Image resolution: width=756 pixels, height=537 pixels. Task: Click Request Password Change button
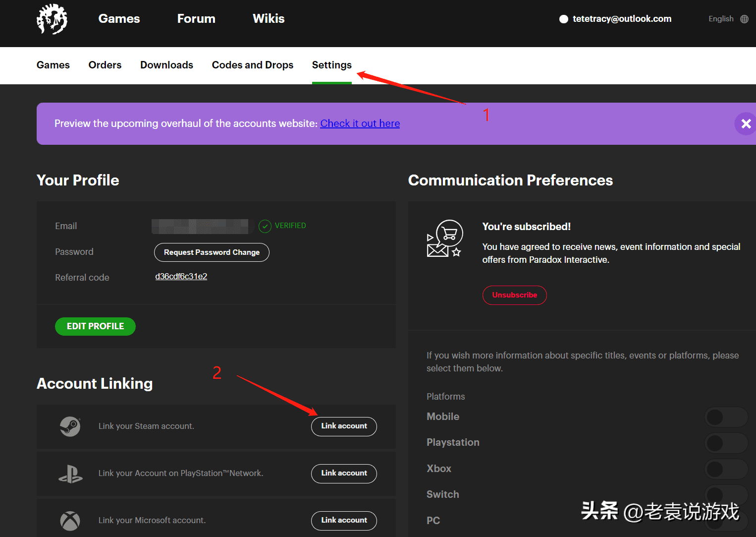coord(212,252)
